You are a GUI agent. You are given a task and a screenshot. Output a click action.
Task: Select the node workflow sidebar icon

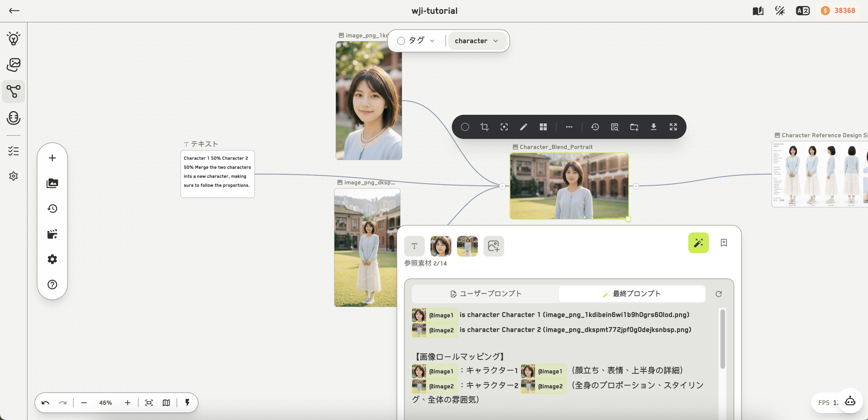(x=14, y=91)
